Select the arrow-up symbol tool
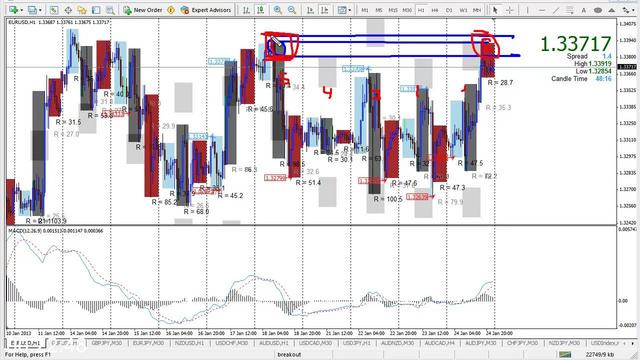The width and height of the screenshot is (640, 360). tap(612, 10)
